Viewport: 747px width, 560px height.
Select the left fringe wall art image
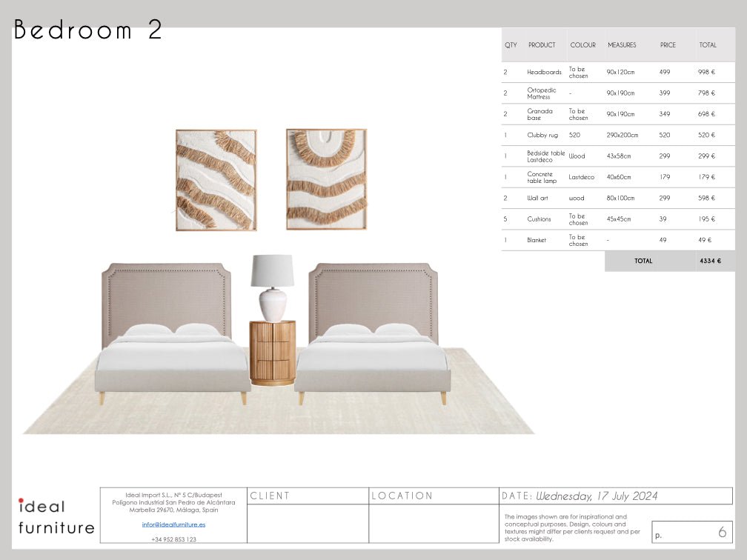(x=215, y=178)
